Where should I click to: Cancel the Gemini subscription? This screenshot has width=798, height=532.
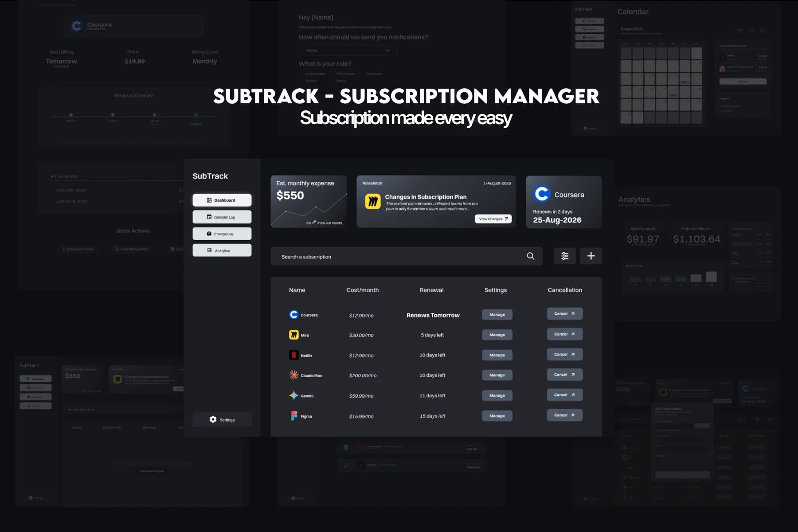(x=564, y=395)
